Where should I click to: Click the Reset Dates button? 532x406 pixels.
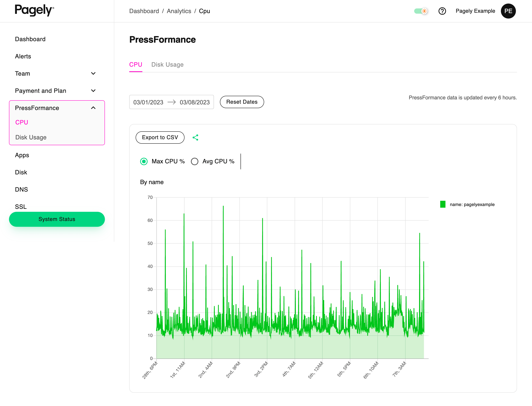tap(242, 102)
